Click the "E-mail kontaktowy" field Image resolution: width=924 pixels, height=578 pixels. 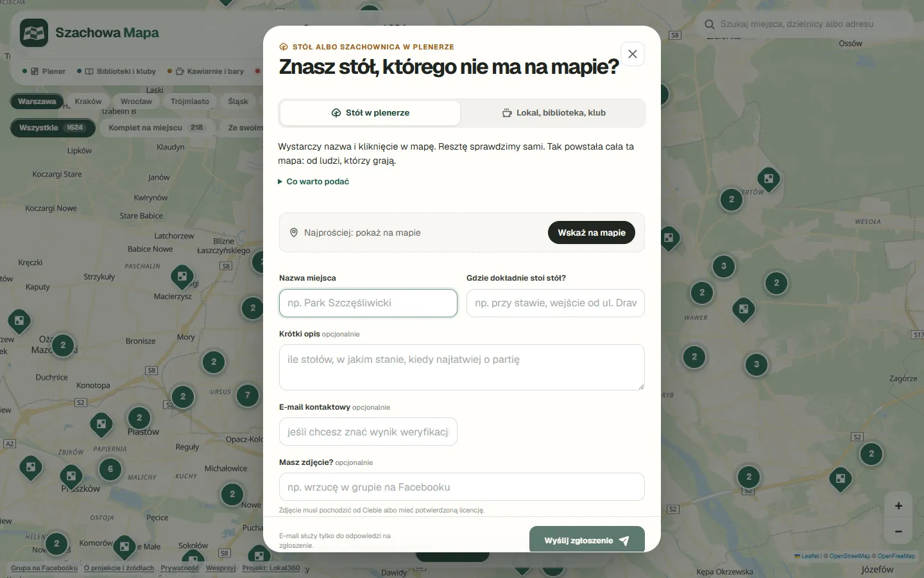click(x=368, y=432)
